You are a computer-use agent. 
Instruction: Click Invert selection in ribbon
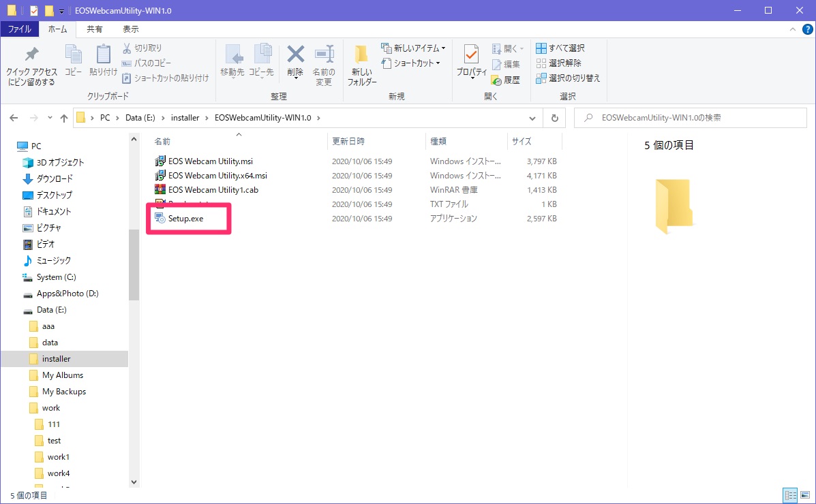coord(568,78)
